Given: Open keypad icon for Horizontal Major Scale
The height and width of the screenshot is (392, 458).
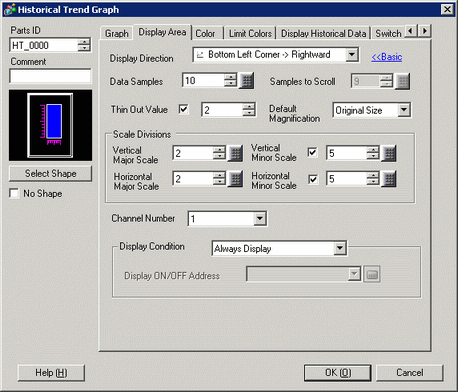Looking at the screenshot, I should (x=236, y=179).
